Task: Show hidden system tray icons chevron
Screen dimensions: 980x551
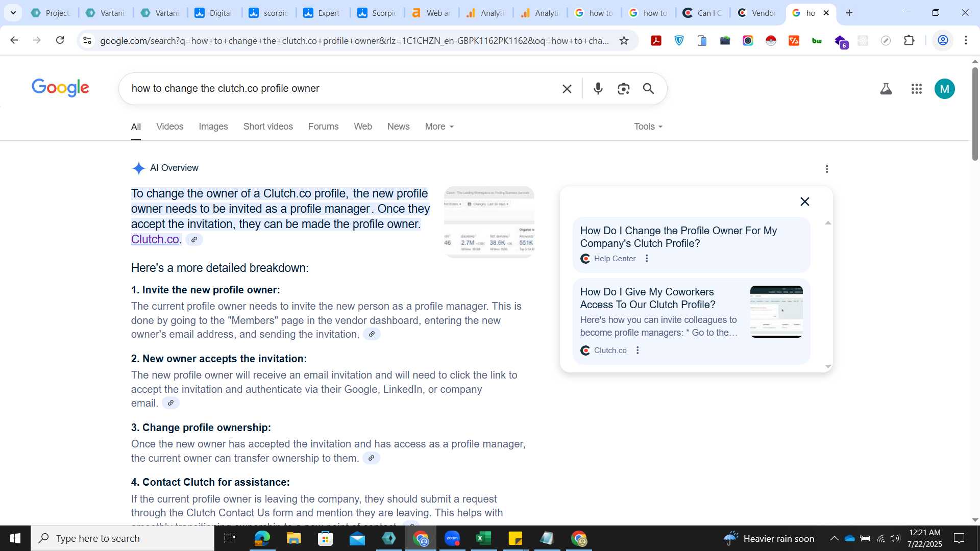Action: tap(834, 538)
